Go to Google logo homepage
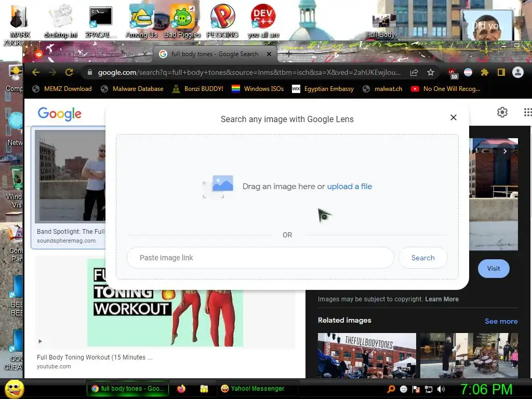The height and width of the screenshot is (399, 532). tap(59, 114)
